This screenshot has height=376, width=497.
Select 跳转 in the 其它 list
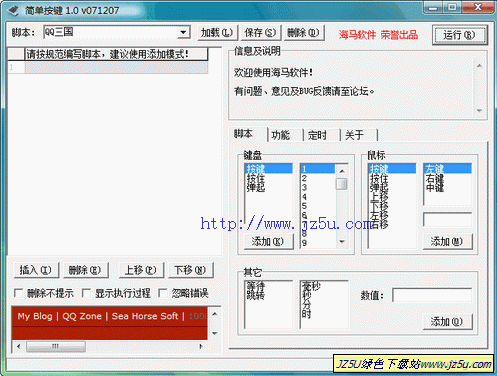269,295
